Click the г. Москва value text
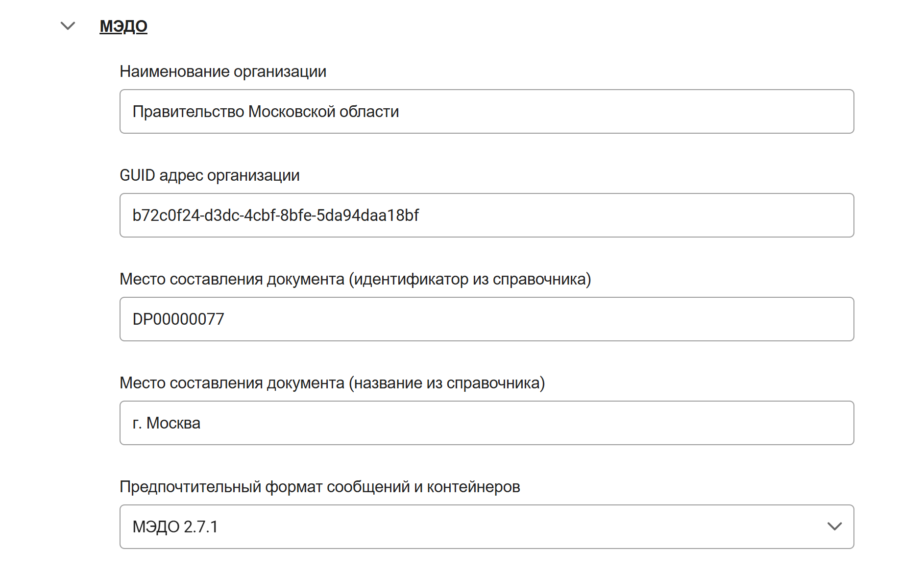The image size is (924, 573). pos(167,423)
